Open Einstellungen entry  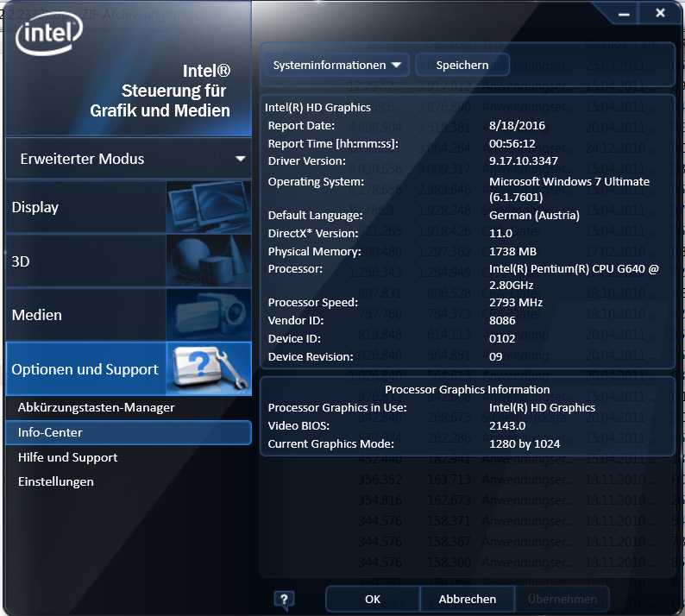tap(56, 482)
